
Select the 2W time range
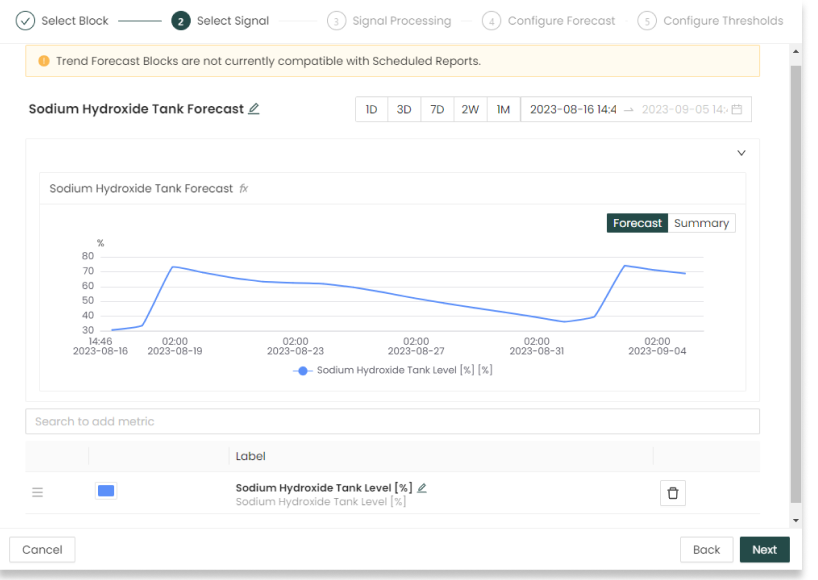coord(470,109)
